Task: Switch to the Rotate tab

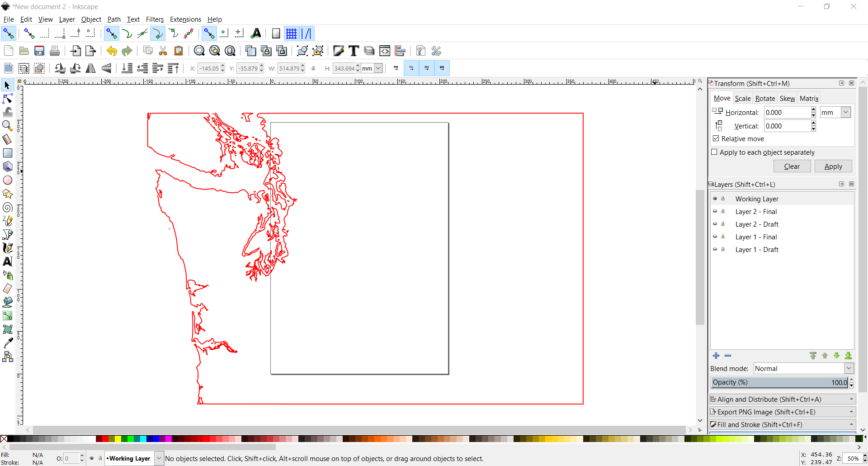Action: pos(765,98)
